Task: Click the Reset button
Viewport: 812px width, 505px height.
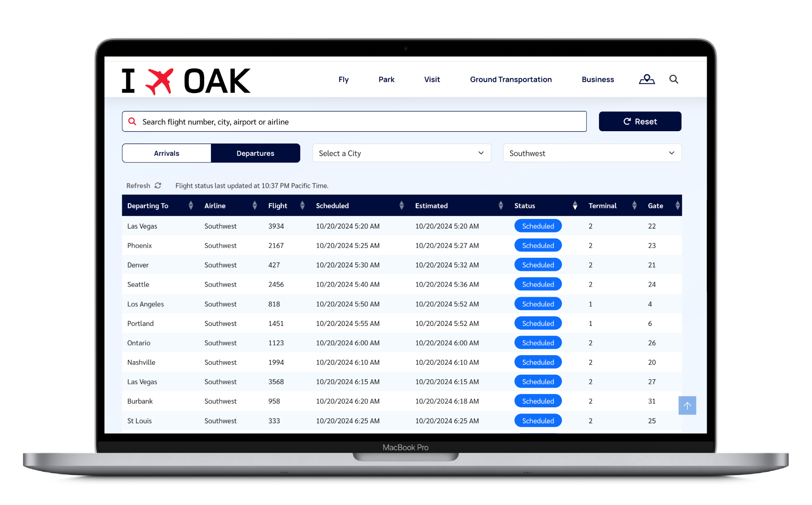Action: (x=640, y=121)
